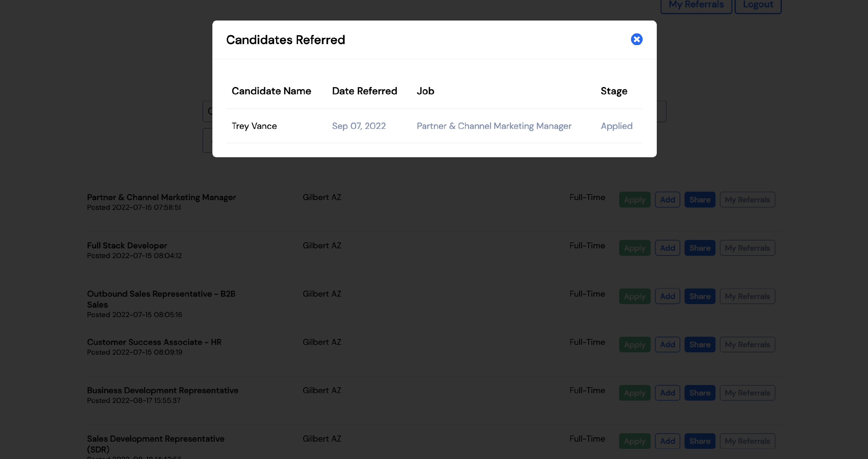This screenshot has height=459, width=868.
Task: Click Gilbert AZ location on Full Stack Developer row
Action: (322, 246)
